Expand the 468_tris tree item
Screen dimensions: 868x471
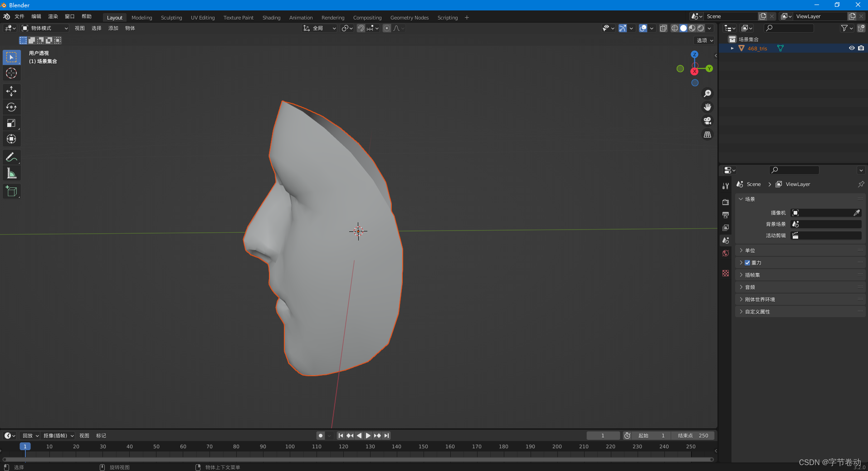click(x=732, y=48)
